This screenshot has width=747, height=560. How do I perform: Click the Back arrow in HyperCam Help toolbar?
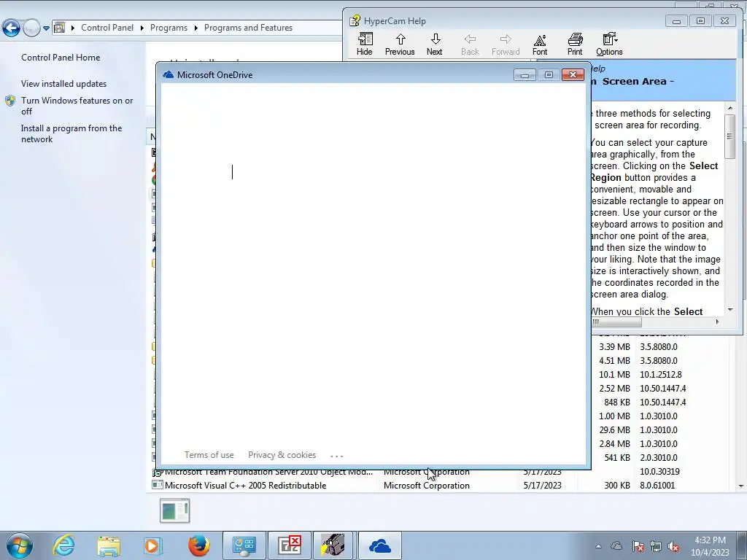pos(470,44)
